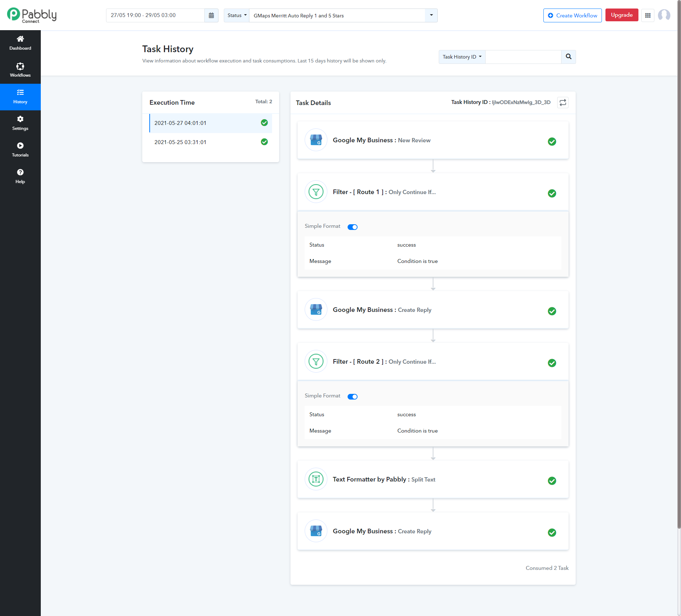The width and height of the screenshot is (681, 616).
Task: Open Settings in the sidebar
Action: tap(20, 123)
